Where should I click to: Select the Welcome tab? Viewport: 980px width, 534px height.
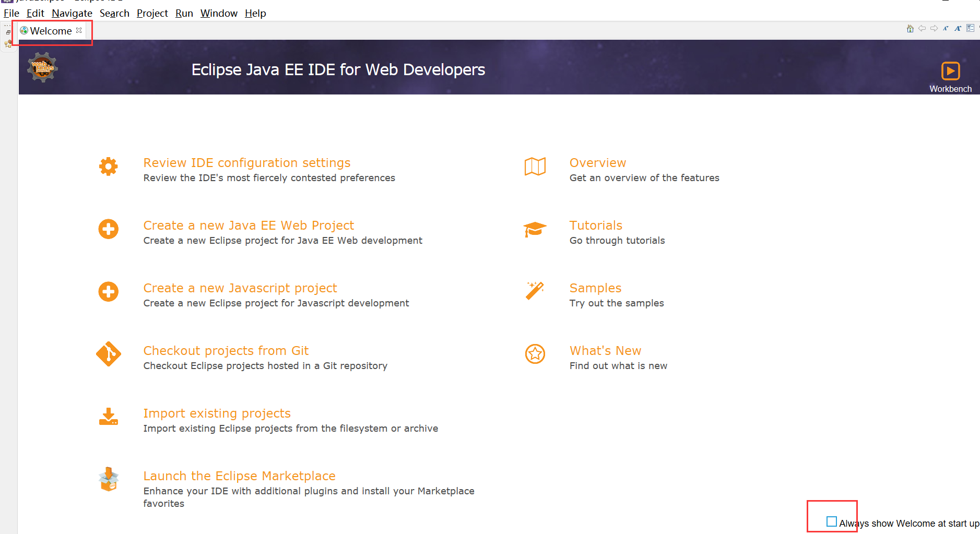(51, 31)
